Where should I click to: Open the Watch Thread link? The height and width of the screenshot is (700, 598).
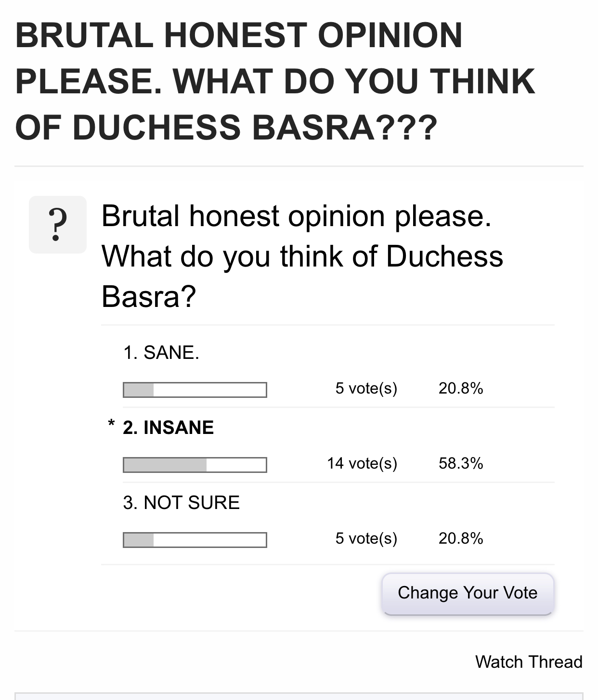(x=528, y=662)
